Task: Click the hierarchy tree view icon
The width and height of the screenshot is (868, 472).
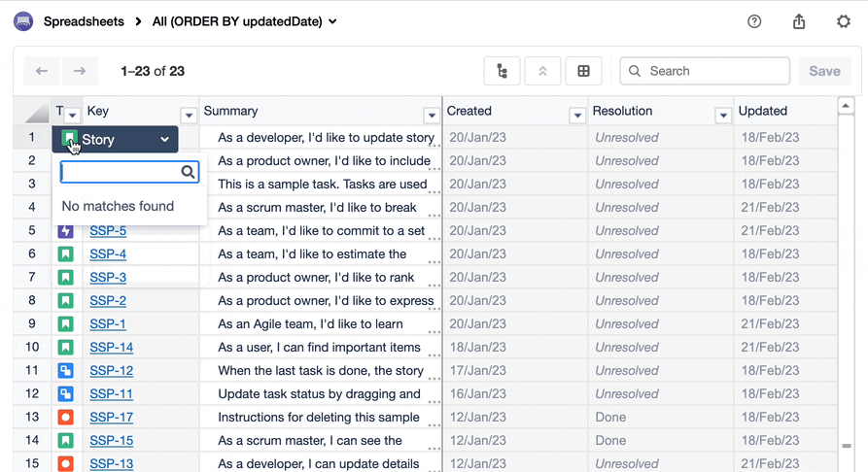Action: click(502, 71)
